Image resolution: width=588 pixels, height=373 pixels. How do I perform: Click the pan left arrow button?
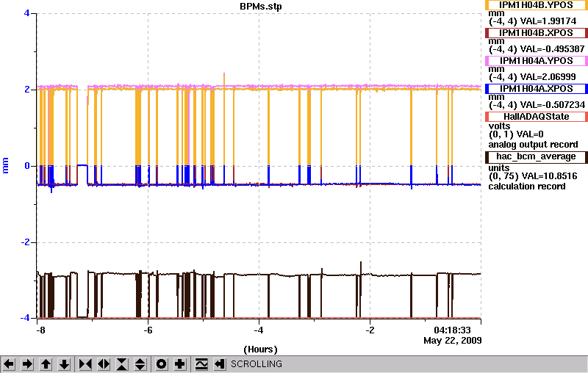tap(9, 364)
